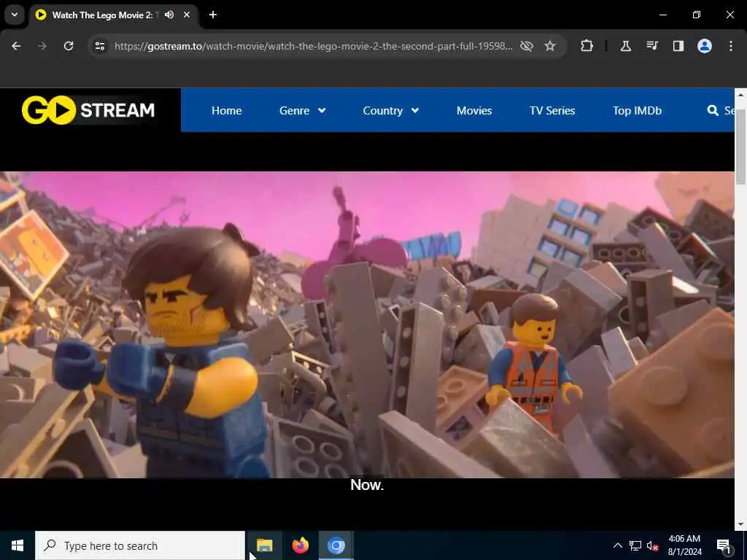Open Firefox from the taskbar
This screenshot has width=747, height=560.
(x=300, y=545)
